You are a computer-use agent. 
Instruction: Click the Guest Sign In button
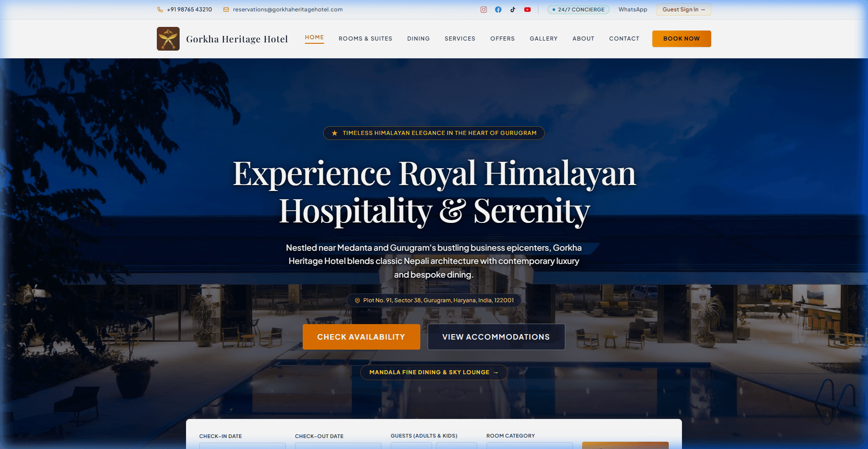(x=683, y=10)
